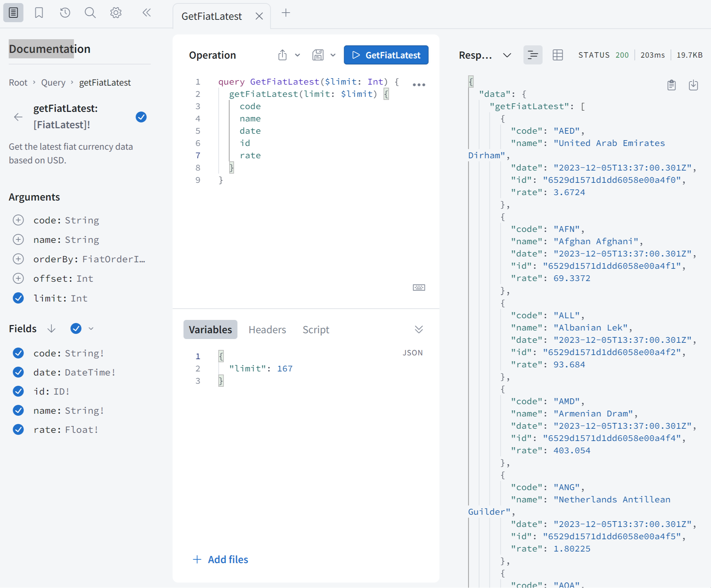Open the Search magnifier icon

(x=90, y=13)
